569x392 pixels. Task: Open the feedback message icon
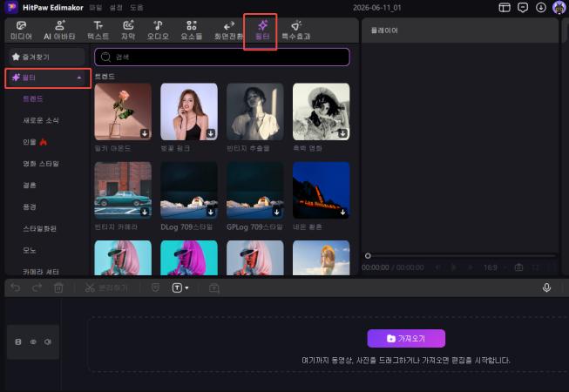[523, 7]
